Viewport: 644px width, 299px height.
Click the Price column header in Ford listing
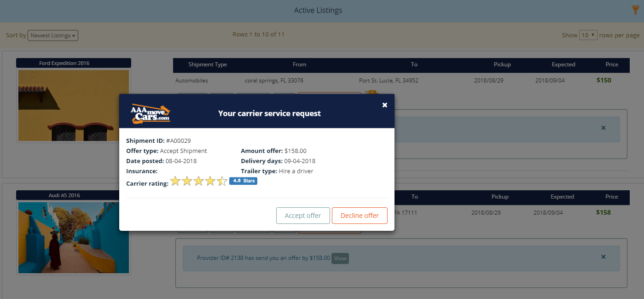tap(612, 64)
